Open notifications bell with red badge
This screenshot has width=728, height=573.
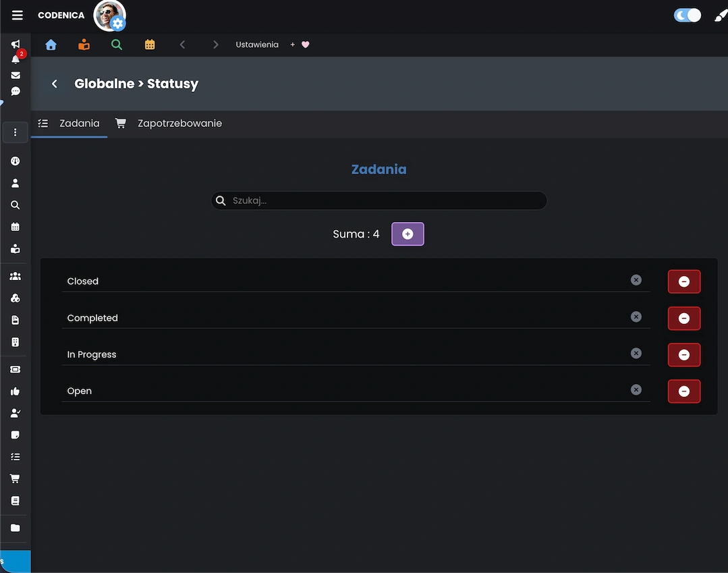point(16,59)
